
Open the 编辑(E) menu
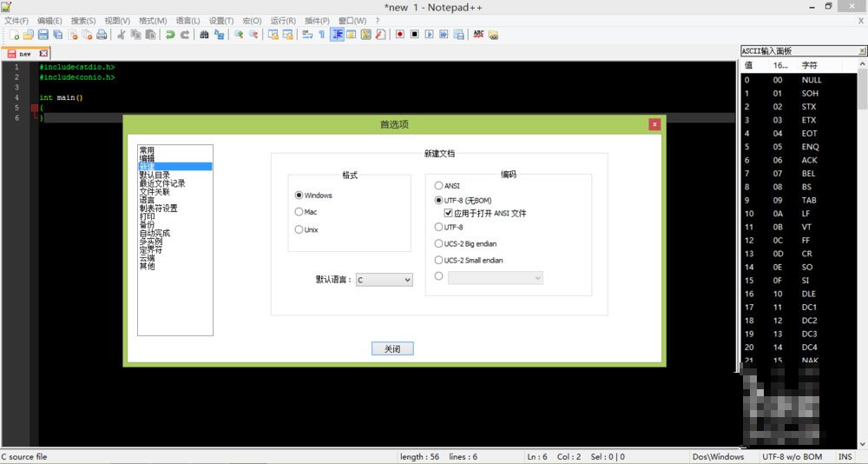[49, 21]
